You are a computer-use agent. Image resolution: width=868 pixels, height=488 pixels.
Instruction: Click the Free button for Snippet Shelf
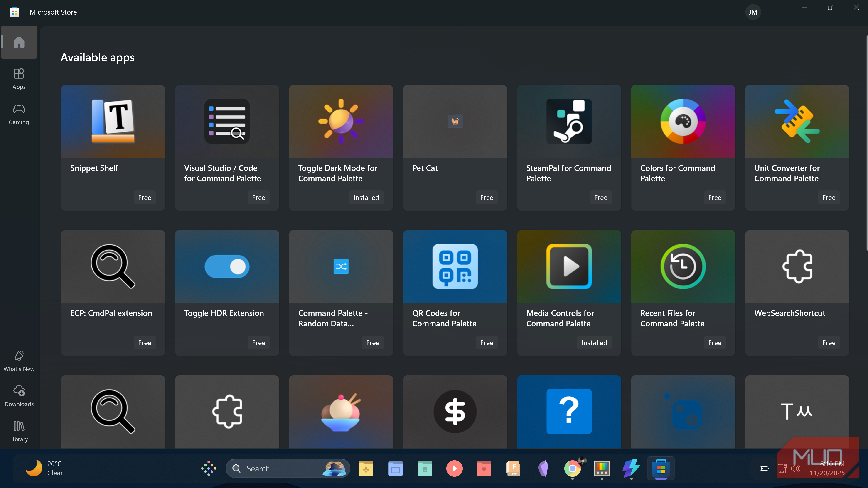point(145,198)
